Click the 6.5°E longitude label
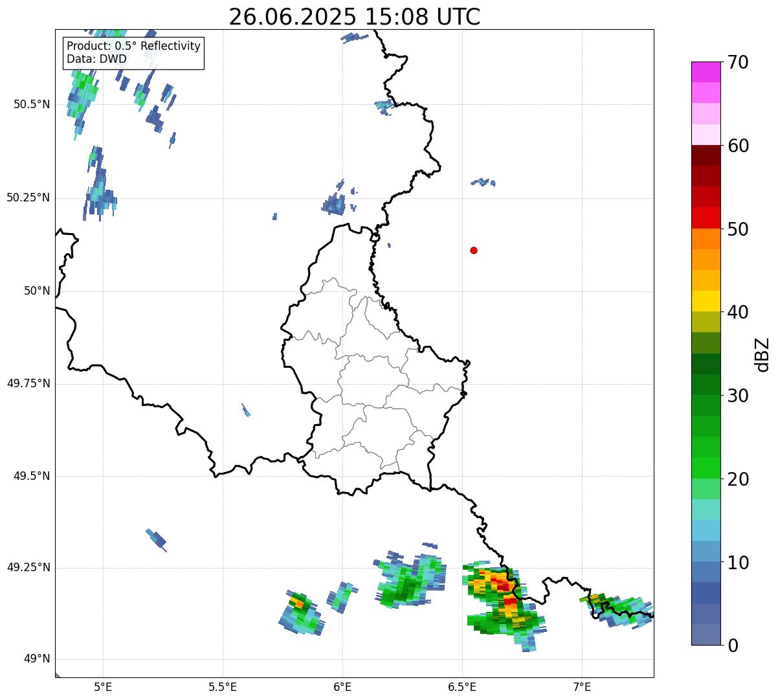 pyautogui.click(x=462, y=688)
